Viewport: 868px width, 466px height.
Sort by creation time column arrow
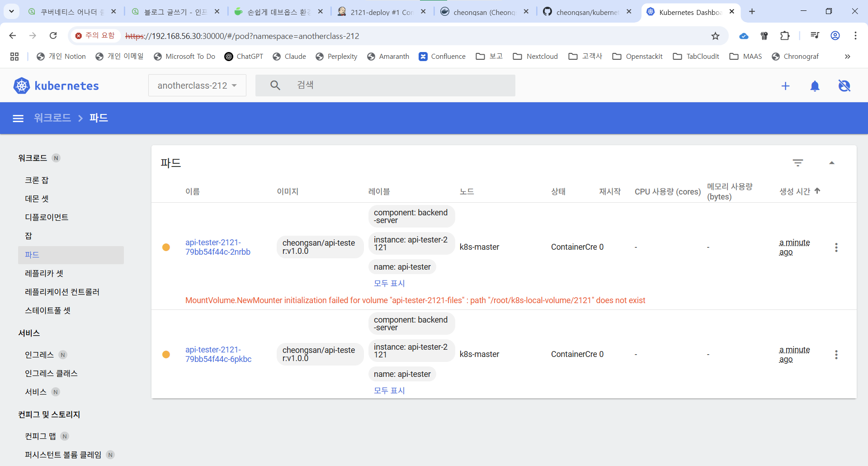click(817, 191)
